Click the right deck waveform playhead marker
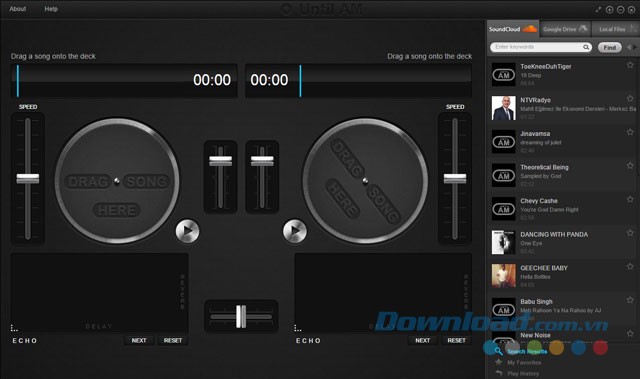This screenshot has width=640, height=379. [x=300, y=81]
